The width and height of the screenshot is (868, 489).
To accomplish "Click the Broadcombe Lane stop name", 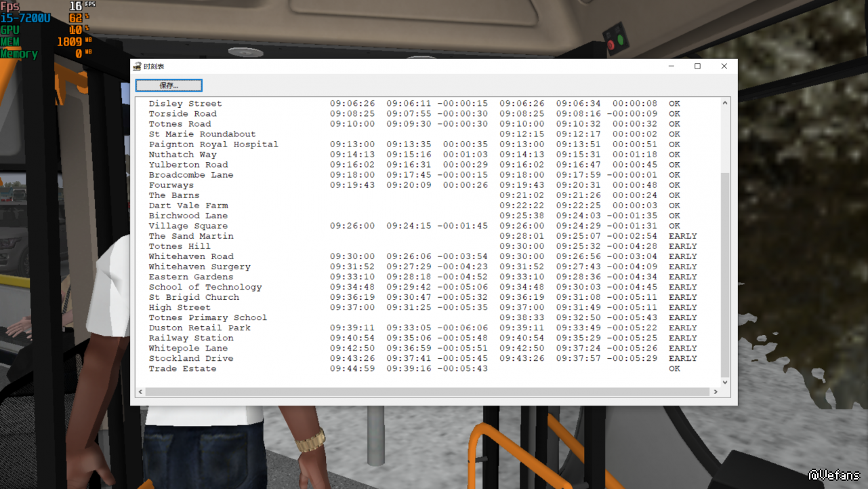I will (191, 175).
